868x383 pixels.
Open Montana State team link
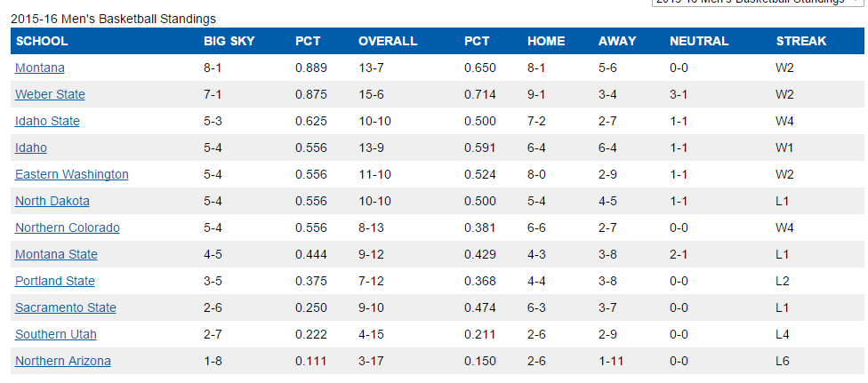tap(56, 254)
